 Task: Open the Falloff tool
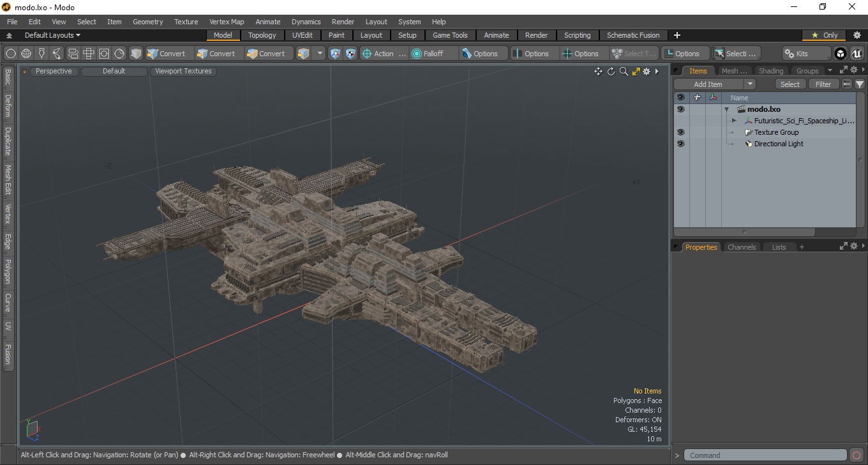[x=434, y=54]
